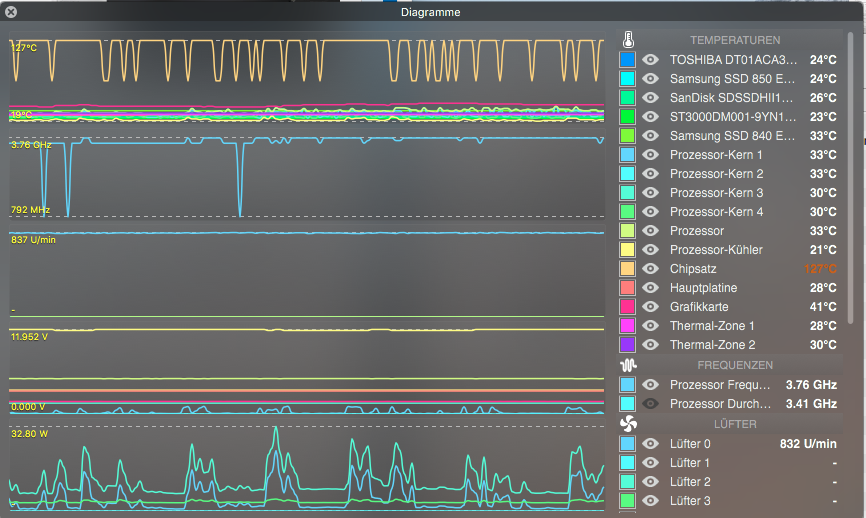Toggle eye icon for Chipsatz

pyautogui.click(x=651, y=269)
